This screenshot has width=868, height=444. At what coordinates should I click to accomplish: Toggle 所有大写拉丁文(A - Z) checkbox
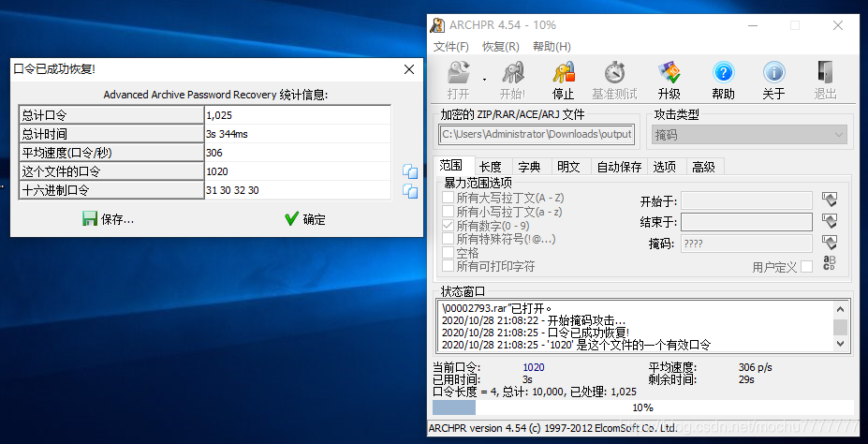pos(448,198)
